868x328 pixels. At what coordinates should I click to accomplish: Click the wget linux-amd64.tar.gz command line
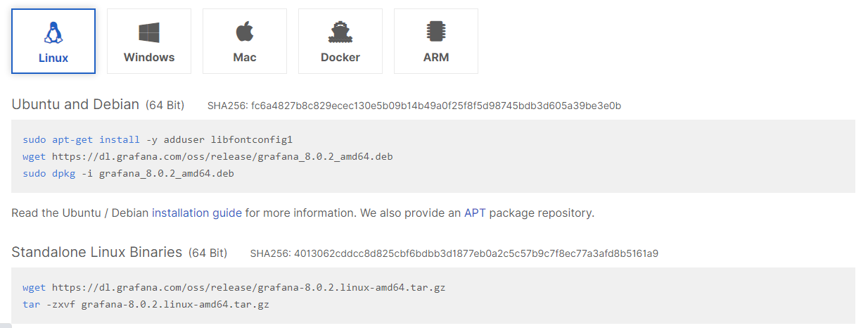(x=234, y=287)
